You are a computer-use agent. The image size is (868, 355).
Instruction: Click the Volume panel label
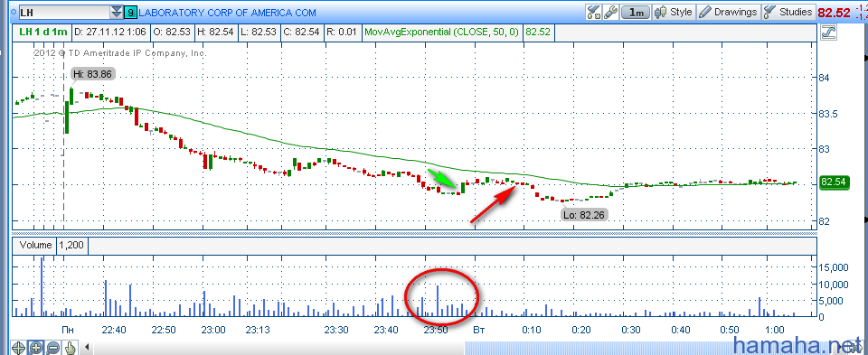point(35,245)
